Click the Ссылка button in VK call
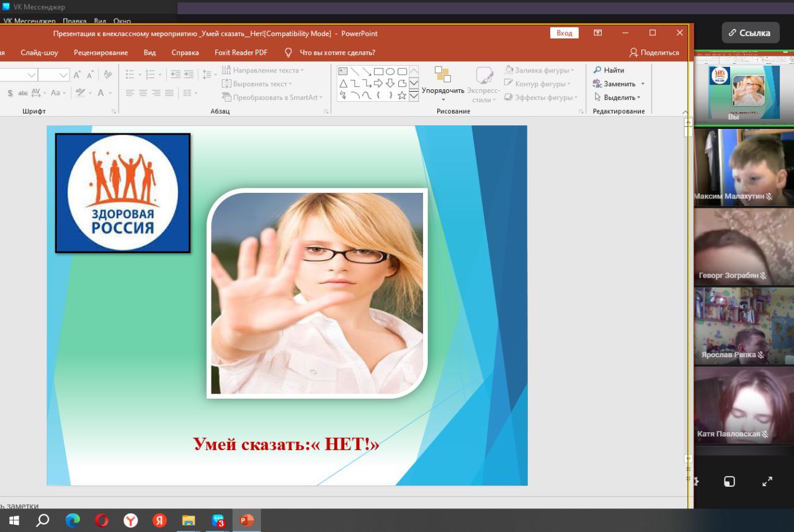Image resolution: width=794 pixels, height=532 pixels. tap(750, 33)
